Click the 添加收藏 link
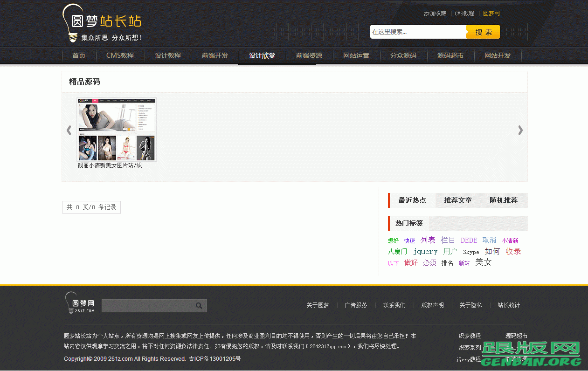Image resolution: width=588 pixels, height=371 pixels. tap(435, 14)
